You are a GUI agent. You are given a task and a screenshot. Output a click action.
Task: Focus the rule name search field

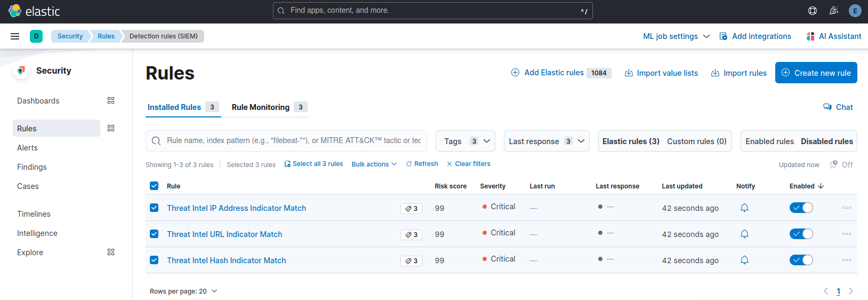tap(286, 141)
